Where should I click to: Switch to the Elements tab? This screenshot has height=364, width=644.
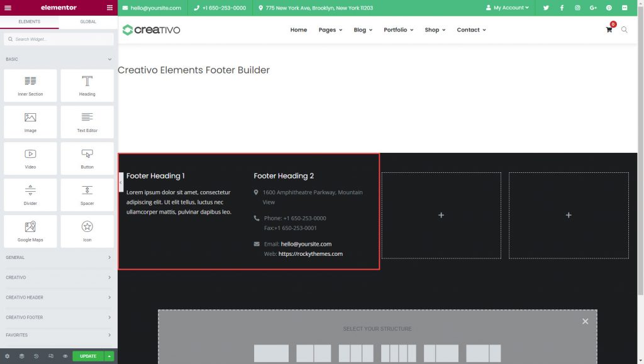(x=29, y=22)
